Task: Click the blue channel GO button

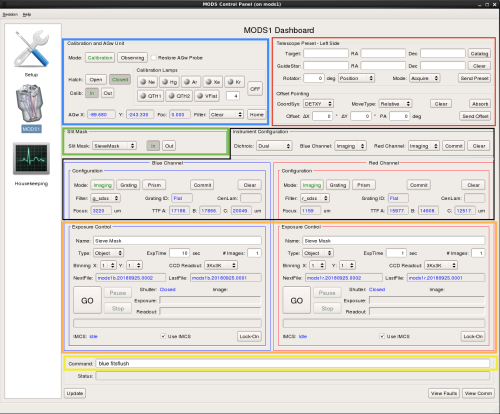Action: coord(87,300)
